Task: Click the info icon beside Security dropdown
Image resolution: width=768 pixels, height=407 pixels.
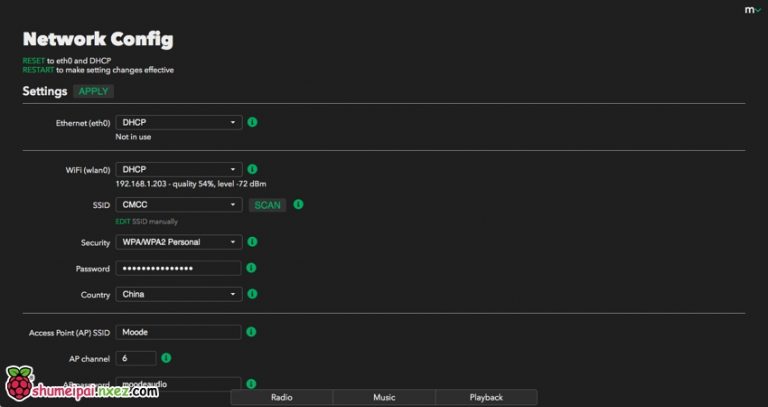Action: pyautogui.click(x=252, y=242)
